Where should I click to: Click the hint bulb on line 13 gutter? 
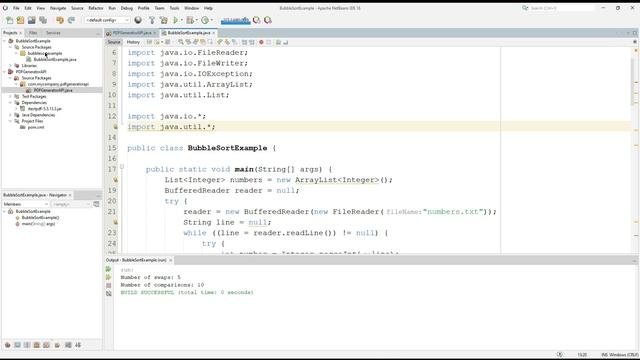(x=116, y=127)
